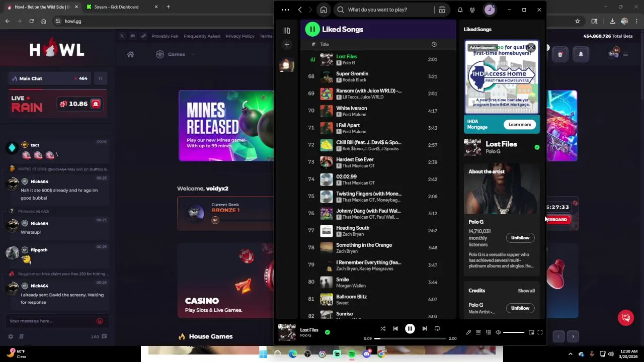Image resolution: width=644 pixels, height=362 pixels.
Task: Open chat settings gear icon in Howl
Action: point(11,337)
